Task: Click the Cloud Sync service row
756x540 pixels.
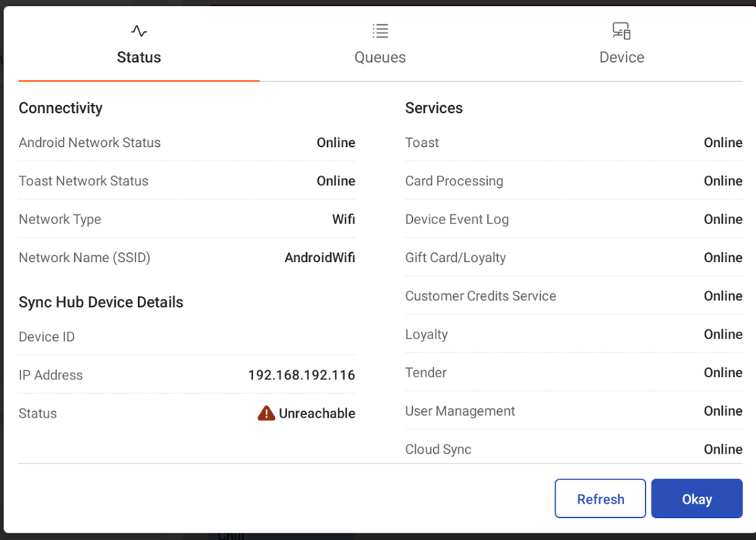Action: tap(573, 449)
